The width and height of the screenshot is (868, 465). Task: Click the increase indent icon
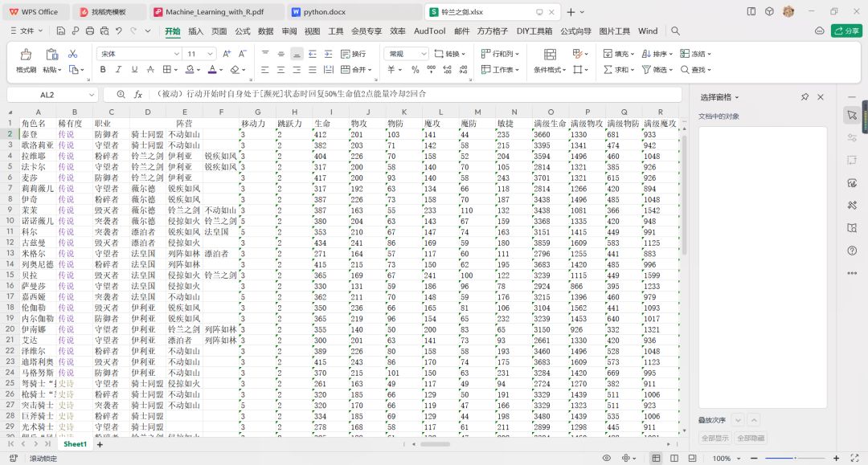328,54
